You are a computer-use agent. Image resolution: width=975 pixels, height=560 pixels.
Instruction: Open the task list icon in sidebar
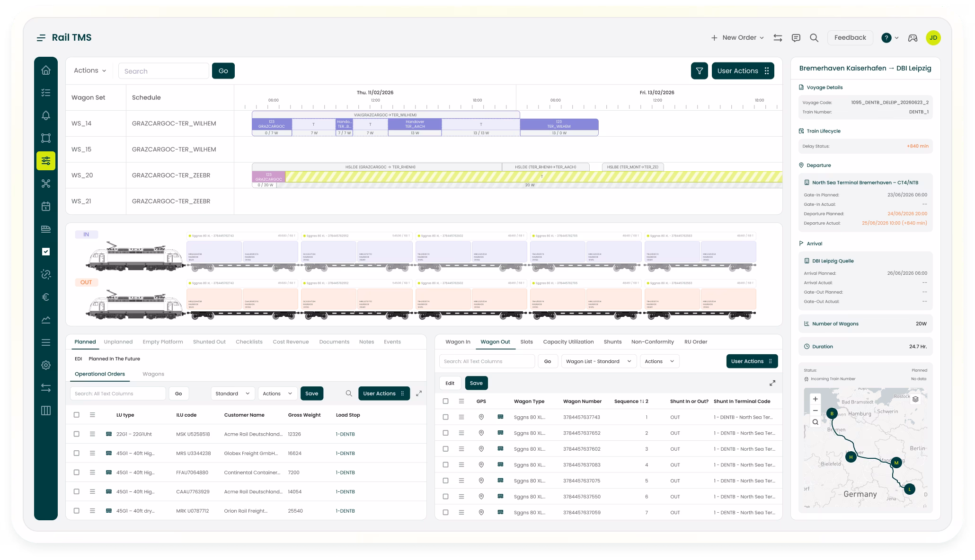[x=46, y=93]
